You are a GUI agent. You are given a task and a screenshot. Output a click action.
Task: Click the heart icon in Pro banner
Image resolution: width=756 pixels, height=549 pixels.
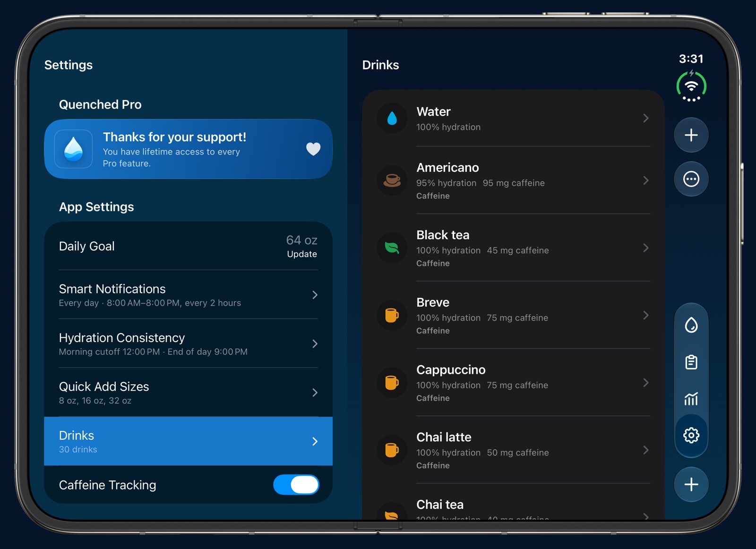pos(313,149)
